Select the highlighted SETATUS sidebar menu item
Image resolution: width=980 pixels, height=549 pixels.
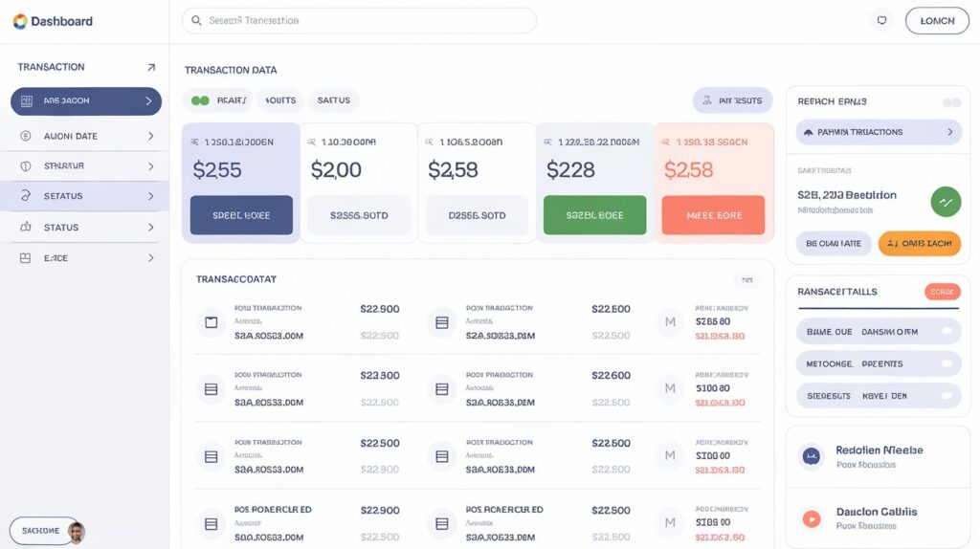(x=84, y=196)
